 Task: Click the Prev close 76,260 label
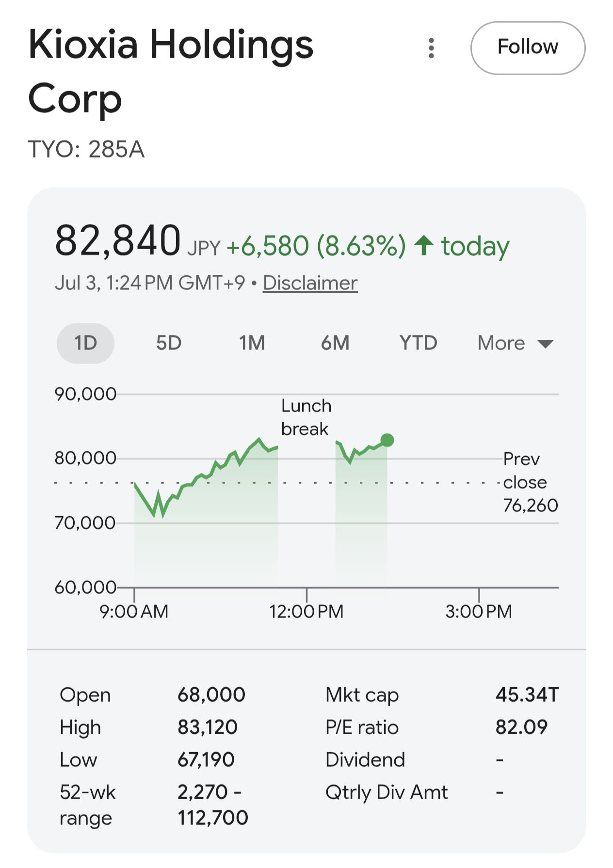(x=530, y=482)
